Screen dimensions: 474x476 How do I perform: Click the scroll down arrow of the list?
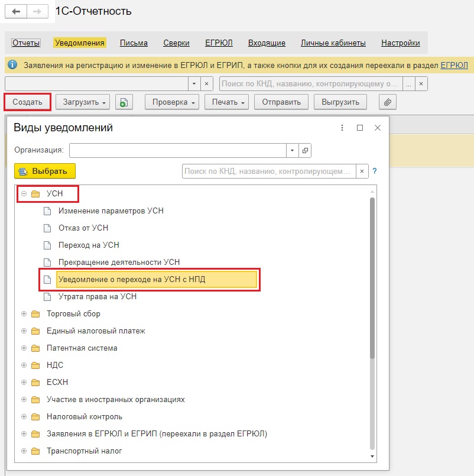[x=372, y=456]
